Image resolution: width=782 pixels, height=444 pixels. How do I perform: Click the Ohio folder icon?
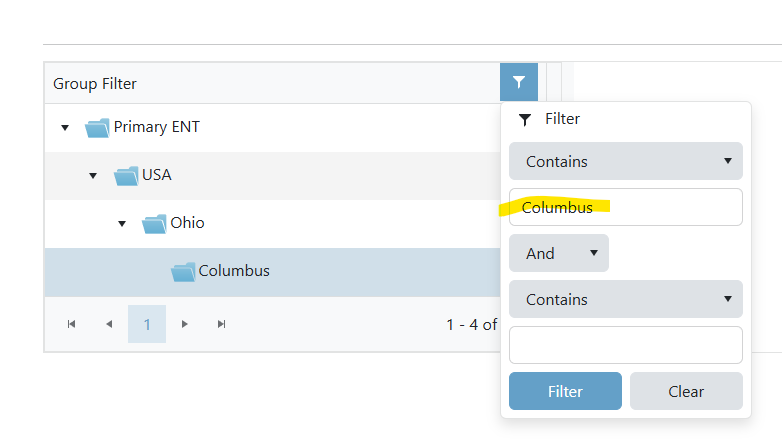(x=154, y=224)
